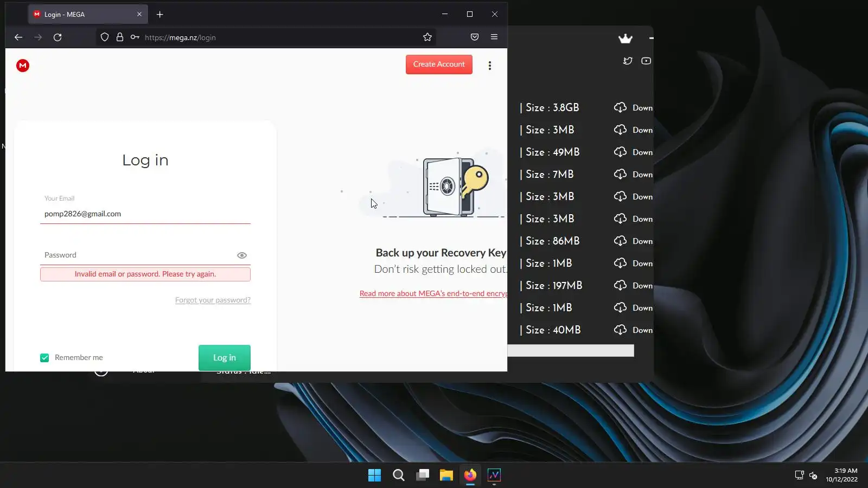Close the Login - MEGA tab
Viewport: 868px width, 488px height.
pyautogui.click(x=139, y=15)
